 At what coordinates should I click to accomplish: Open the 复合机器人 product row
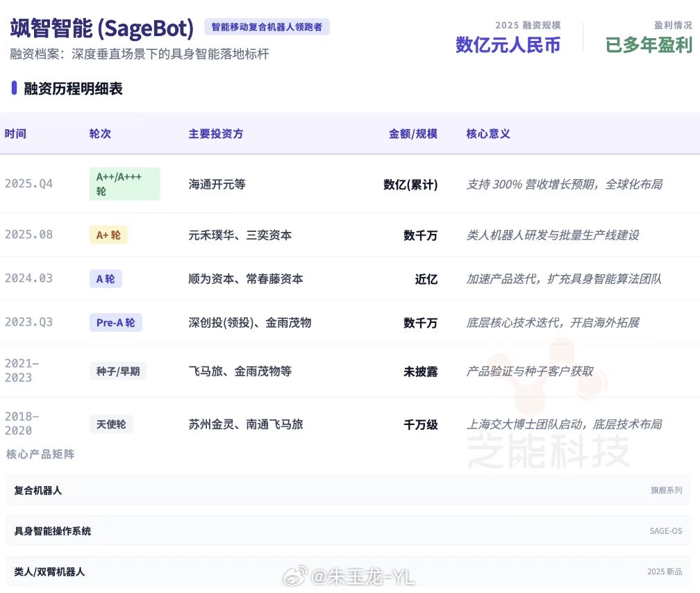pyautogui.click(x=349, y=490)
